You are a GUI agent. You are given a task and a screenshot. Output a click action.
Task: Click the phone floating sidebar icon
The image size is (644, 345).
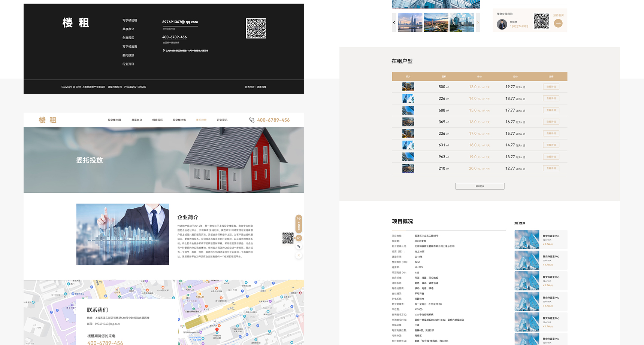click(299, 247)
